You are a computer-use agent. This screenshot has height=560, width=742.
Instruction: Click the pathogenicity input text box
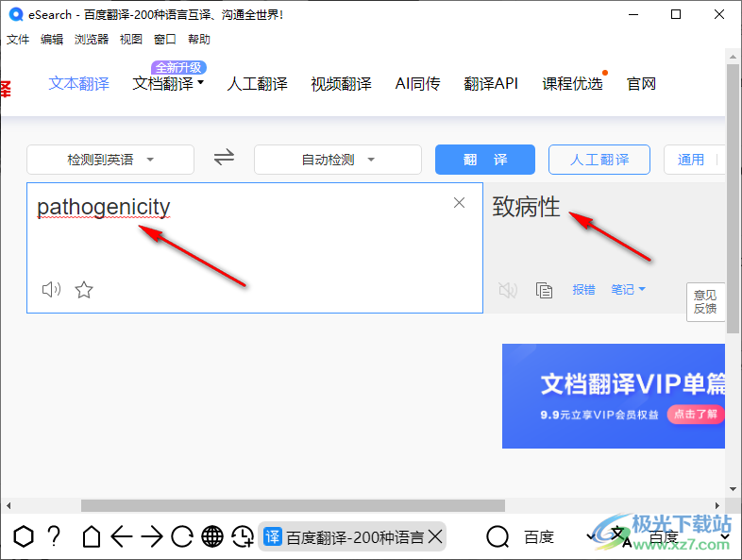[255, 247]
